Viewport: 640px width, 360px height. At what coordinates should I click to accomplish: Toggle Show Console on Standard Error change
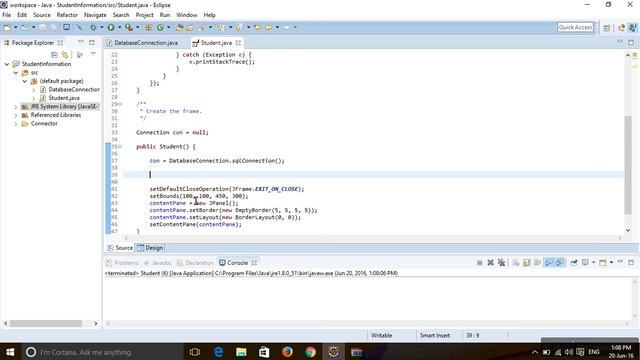tap(560, 262)
